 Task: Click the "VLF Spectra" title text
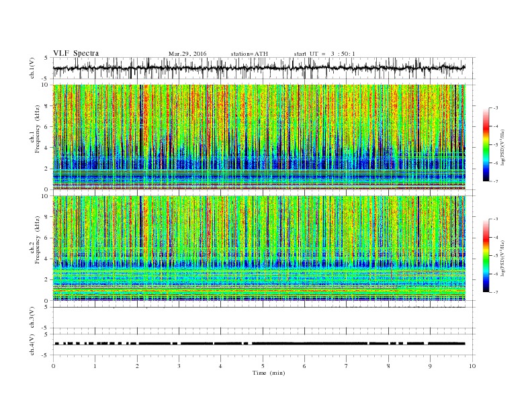tap(76, 53)
